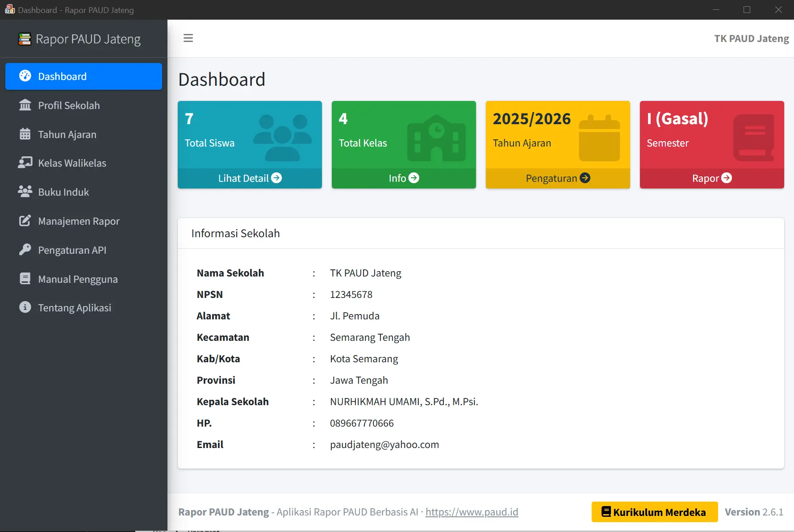Open Lihat Detail on Total Siswa card
Screen dimensions: 794x532
250,178
